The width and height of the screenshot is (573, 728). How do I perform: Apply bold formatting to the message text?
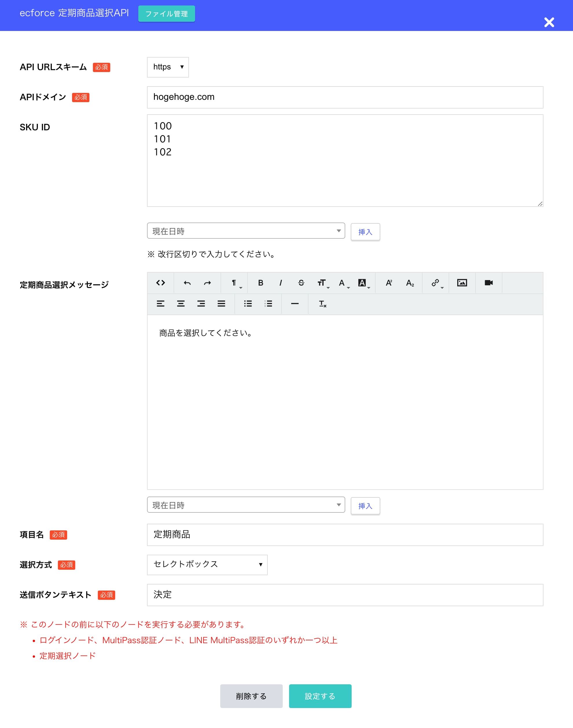click(x=261, y=283)
